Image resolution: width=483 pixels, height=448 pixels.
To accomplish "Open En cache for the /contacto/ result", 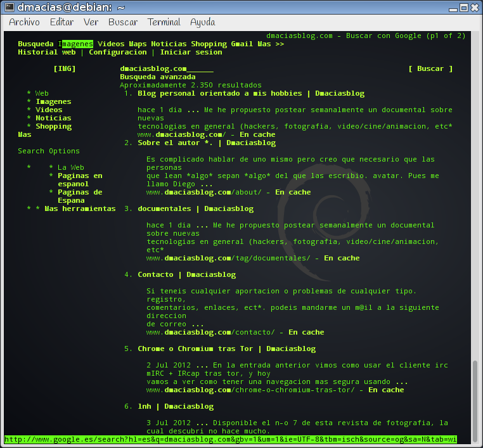I will [x=306, y=332].
